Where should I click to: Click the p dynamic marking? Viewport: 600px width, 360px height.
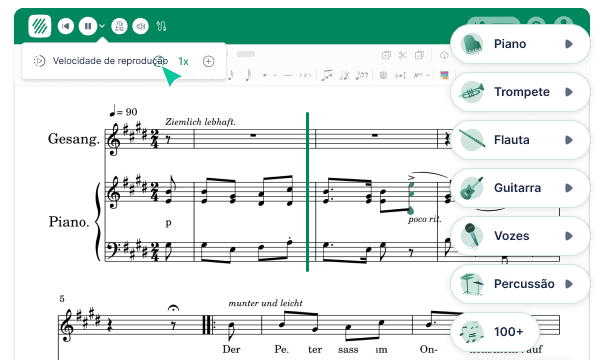pyautogui.click(x=168, y=223)
